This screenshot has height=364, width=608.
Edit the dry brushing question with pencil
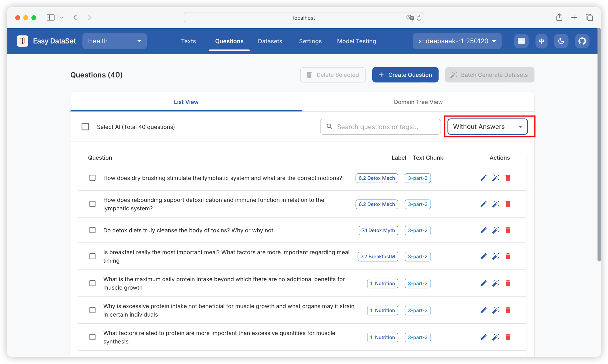tap(483, 178)
